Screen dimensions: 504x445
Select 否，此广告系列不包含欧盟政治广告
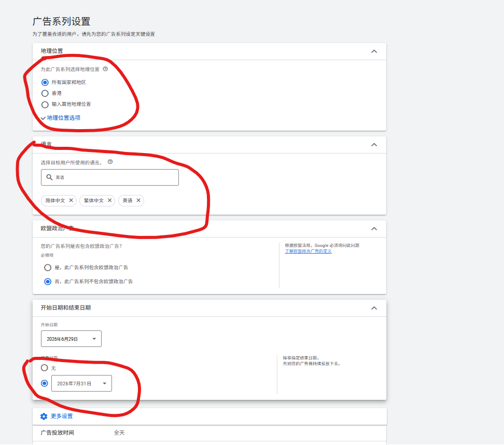48,282
